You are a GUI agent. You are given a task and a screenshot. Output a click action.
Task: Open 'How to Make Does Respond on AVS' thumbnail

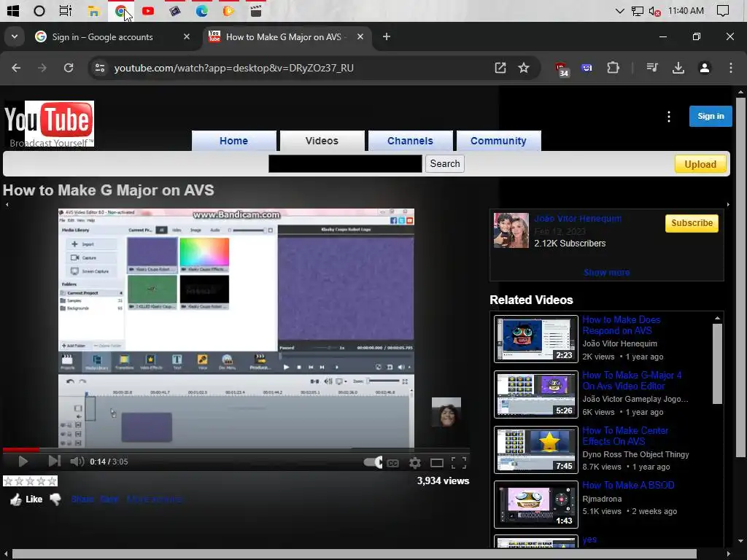click(536, 339)
